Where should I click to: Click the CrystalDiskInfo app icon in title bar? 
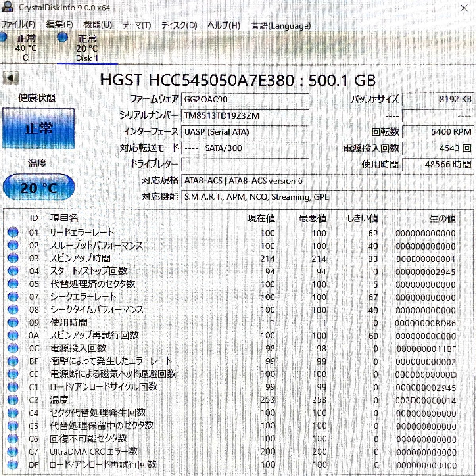(7, 7)
